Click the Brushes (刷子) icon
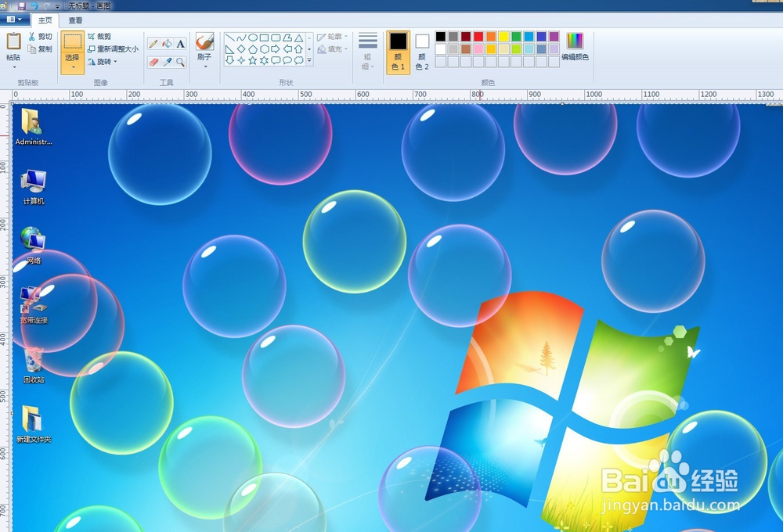This screenshot has width=783, height=532. 204,42
